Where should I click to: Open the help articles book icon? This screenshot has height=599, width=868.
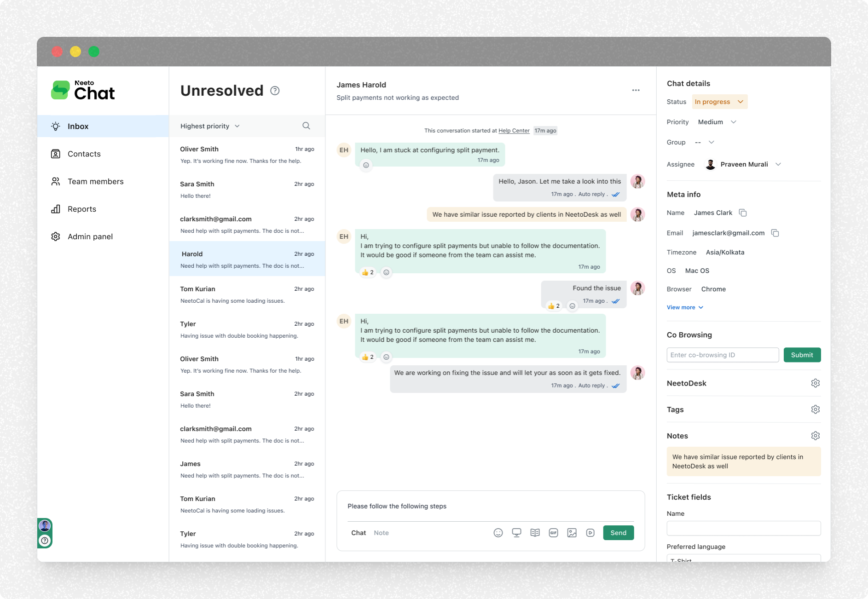click(x=535, y=533)
